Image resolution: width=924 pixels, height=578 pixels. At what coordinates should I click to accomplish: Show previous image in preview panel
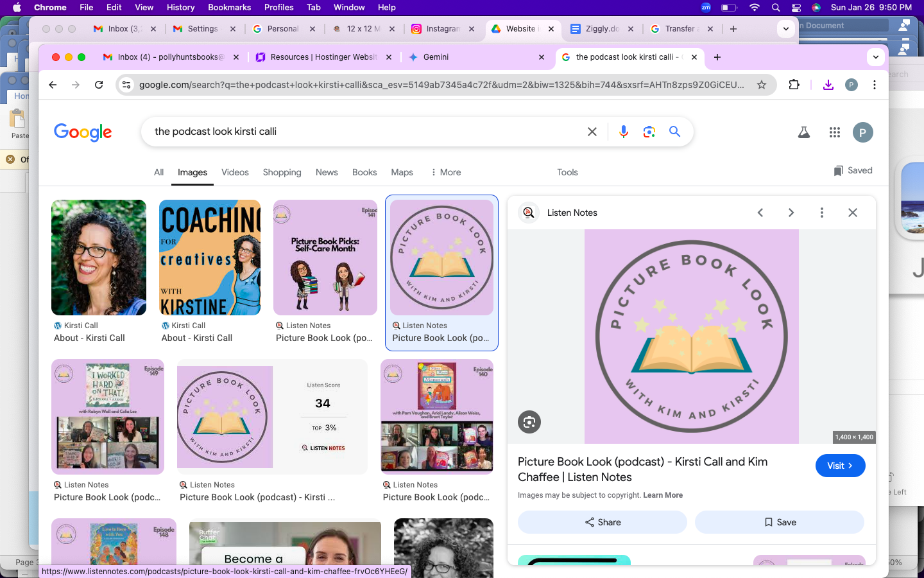click(760, 213)
